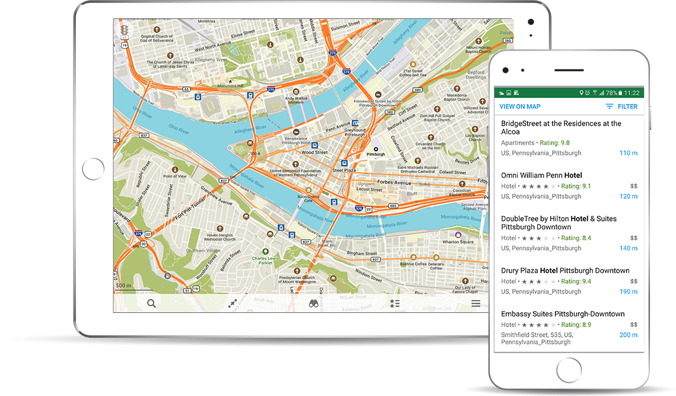The height and width of the screenshot is (396, 676).
Task: Select Zion Hill Full Gospel Baptist Church marker
Action: pos(437,109)
